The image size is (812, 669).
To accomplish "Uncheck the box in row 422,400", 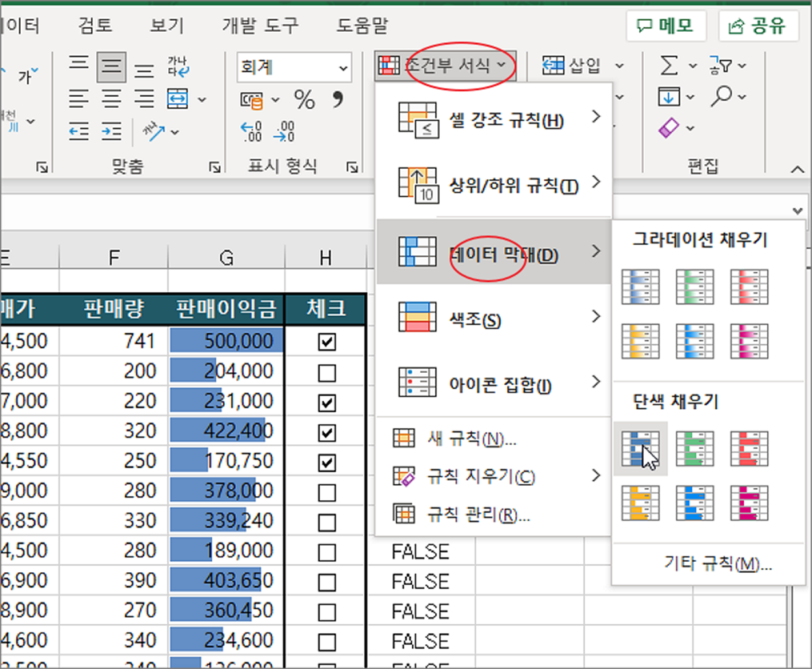I will [x=327, y=433].
